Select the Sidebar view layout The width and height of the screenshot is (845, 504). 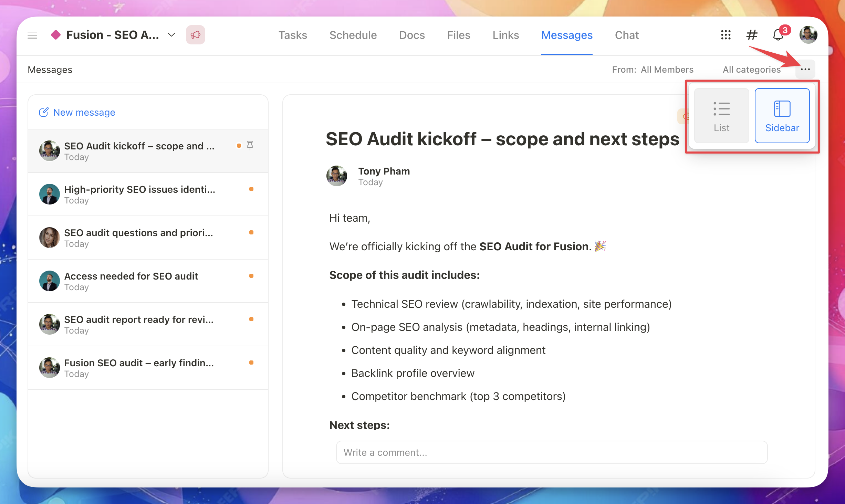tap(782, 116)
